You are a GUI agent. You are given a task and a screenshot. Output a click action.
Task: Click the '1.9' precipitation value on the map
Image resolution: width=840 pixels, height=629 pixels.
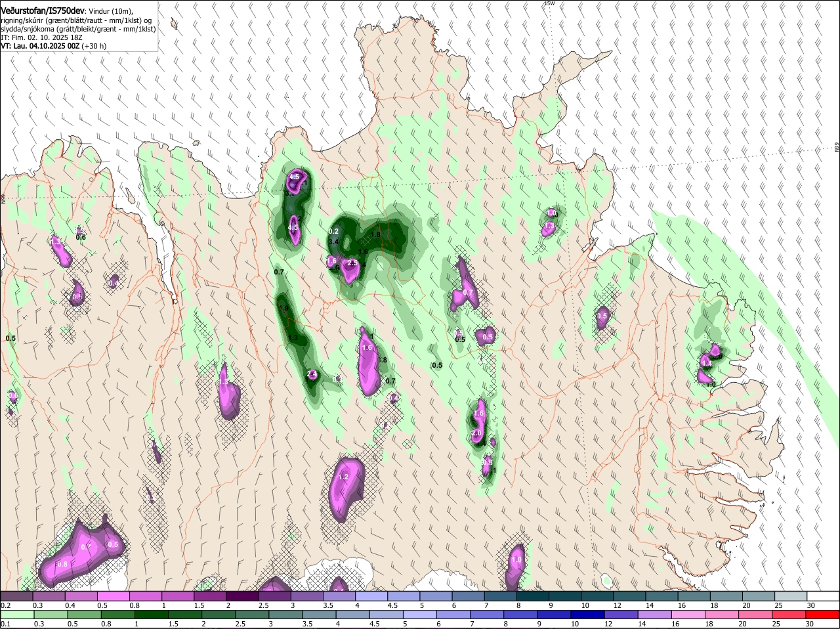click(283, 308)
